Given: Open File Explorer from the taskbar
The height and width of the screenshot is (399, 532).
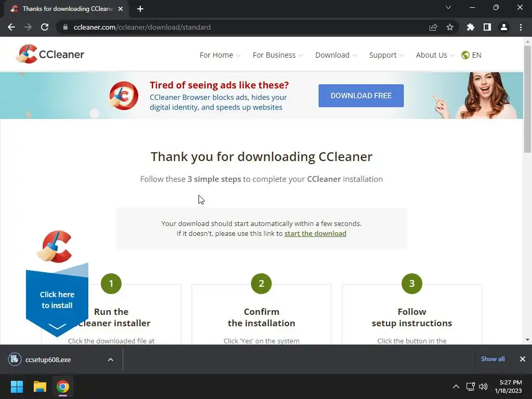Looking at the screenshot, I should (x=39, y=387).
